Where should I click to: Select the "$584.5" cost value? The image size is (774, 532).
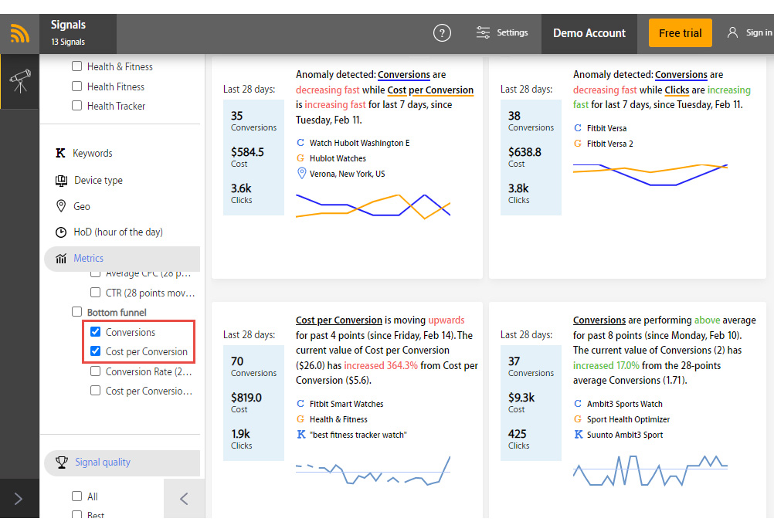(247, 152)
